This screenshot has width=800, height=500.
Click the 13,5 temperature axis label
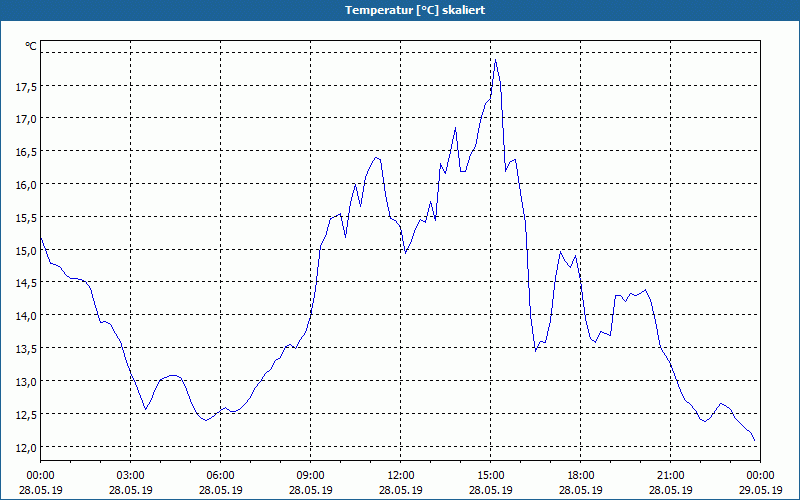pos(26,348)
